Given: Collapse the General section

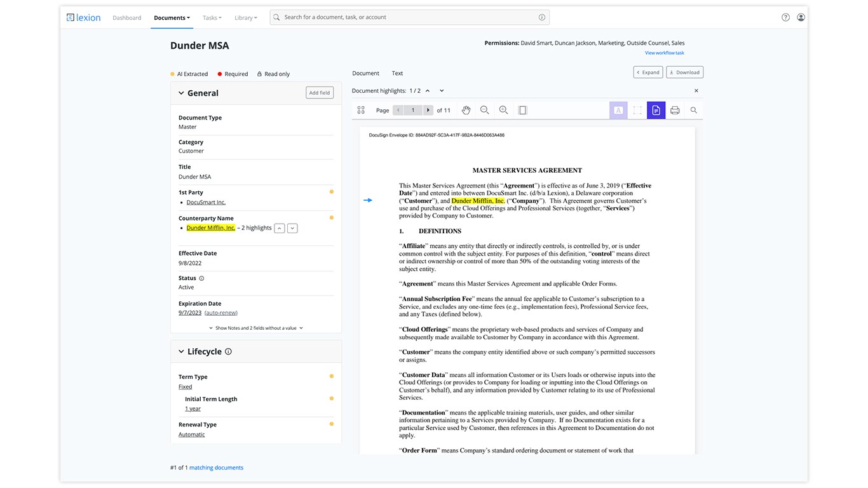Looking at the screenshot, I should pyautogui.click(x=181, y=93).
